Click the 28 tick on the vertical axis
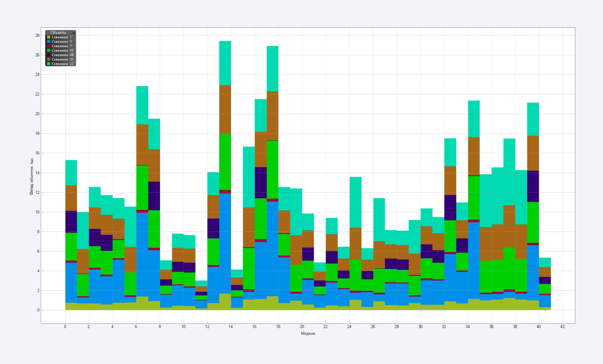The height and width of the screenshot is (364, 603). [37, 35]
